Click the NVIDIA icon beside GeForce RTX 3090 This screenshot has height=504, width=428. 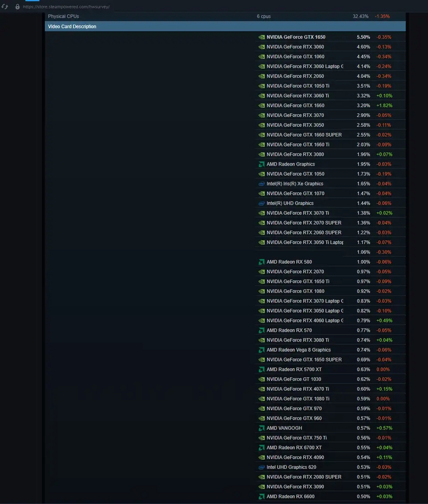[262, 486]
